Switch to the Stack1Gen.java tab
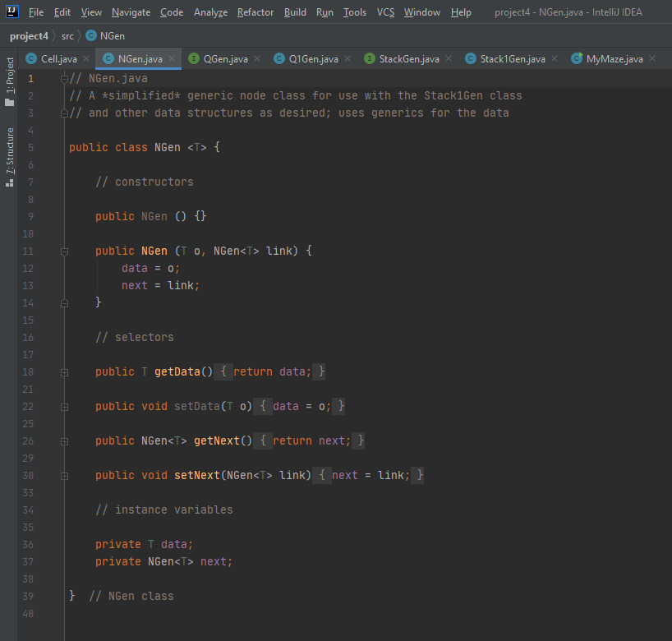Image resolution: width=672 pixels, height=641 pixels. tap(513, 58)
